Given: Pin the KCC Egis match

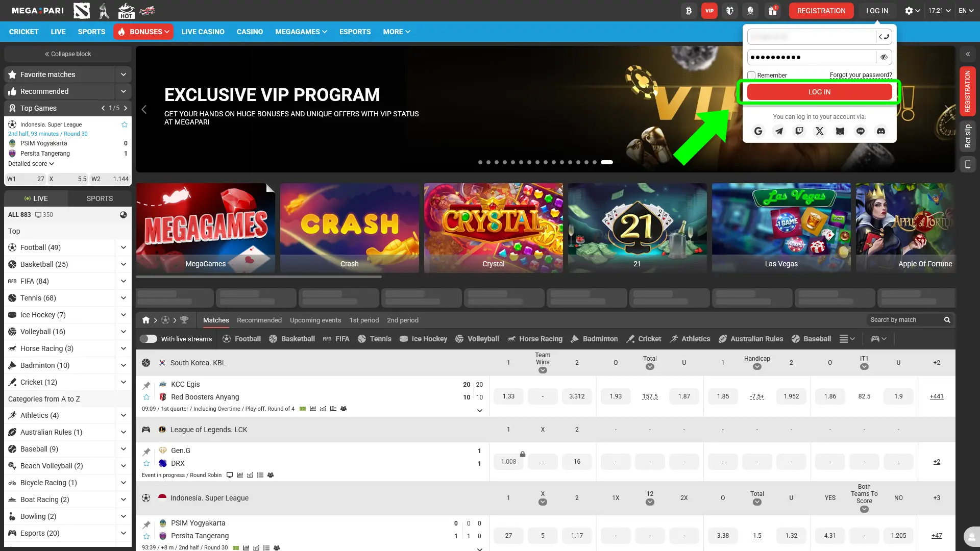Looking at the screenshot, I should [146, 385].
